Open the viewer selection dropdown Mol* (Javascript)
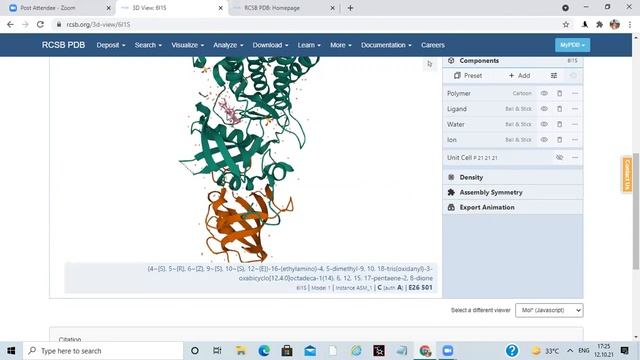The image size is (640, 360). [x=549, y=310]
